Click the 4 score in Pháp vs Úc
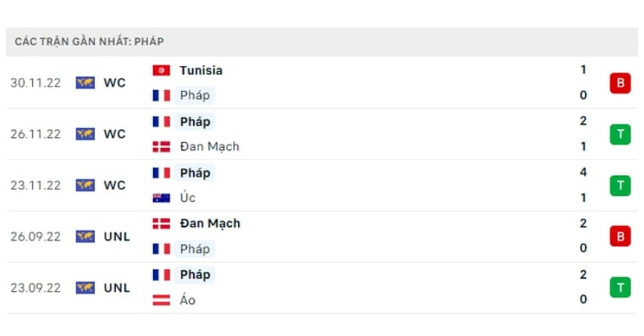 point(583,172)
